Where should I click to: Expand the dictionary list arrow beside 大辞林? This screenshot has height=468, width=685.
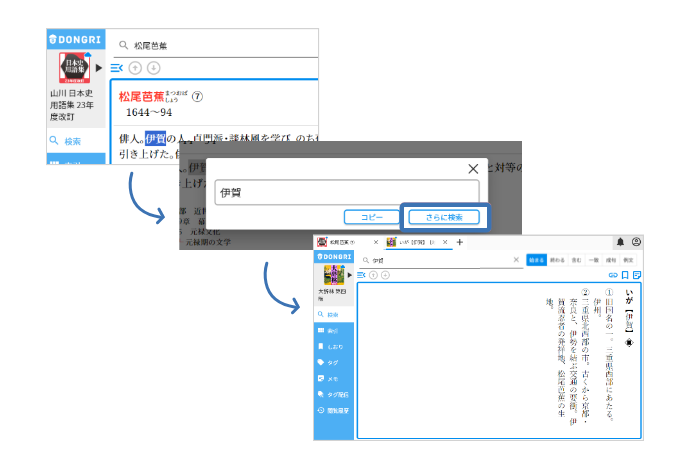pos(349,275)
